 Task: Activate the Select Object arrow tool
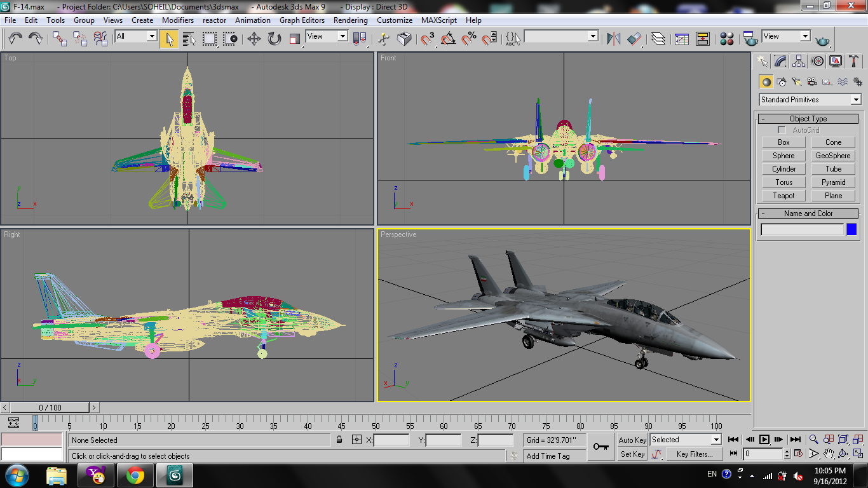pyautogui.click(x=168, y=39)
